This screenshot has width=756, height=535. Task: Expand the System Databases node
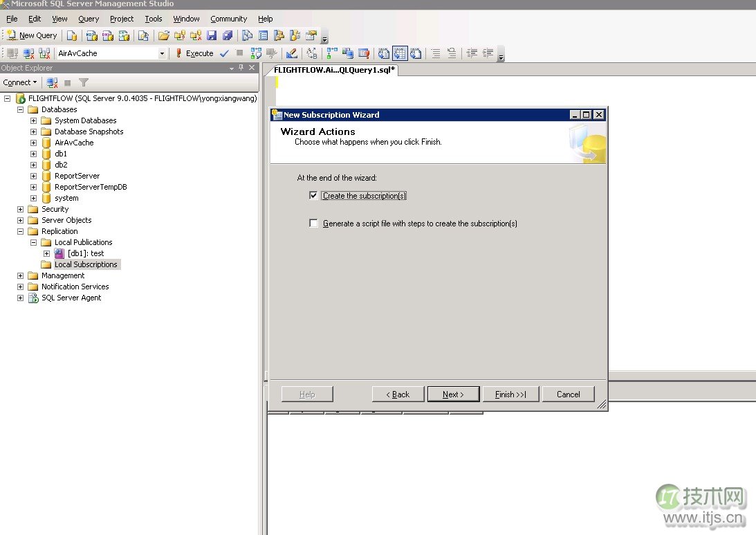33,120
